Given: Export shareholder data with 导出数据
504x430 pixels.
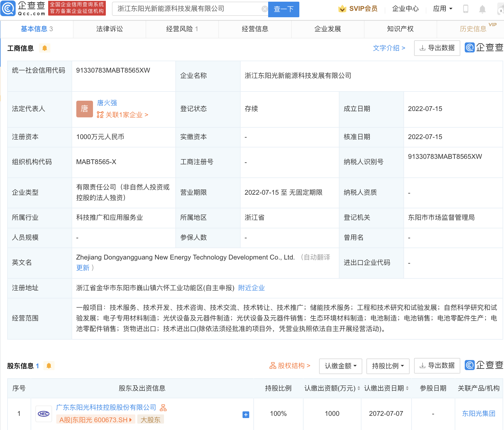Looking at the screenshot, I should click(437, 366).
